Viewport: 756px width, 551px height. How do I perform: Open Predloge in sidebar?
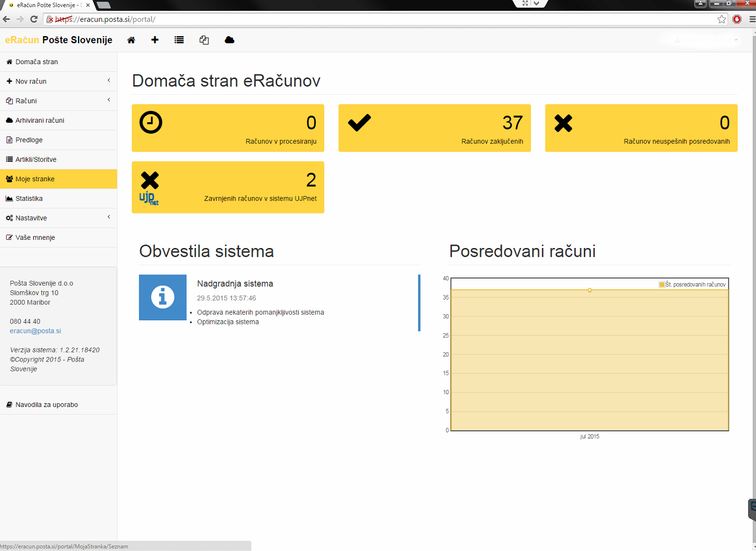59,140
